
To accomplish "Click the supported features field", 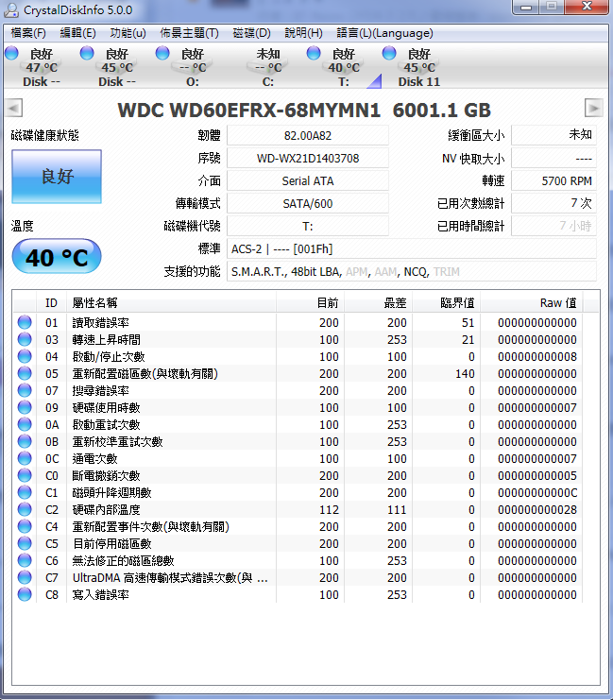I will click(412, 271).
